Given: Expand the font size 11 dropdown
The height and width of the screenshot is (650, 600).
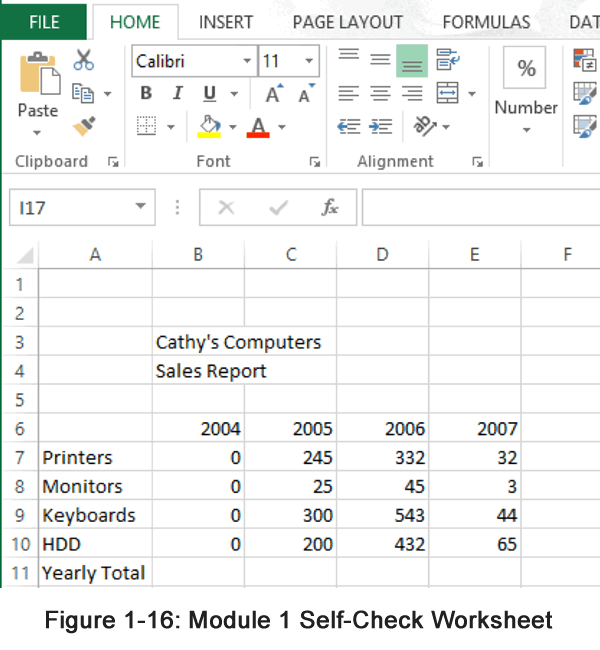Looking at the screenshot, I should [309, 62].
